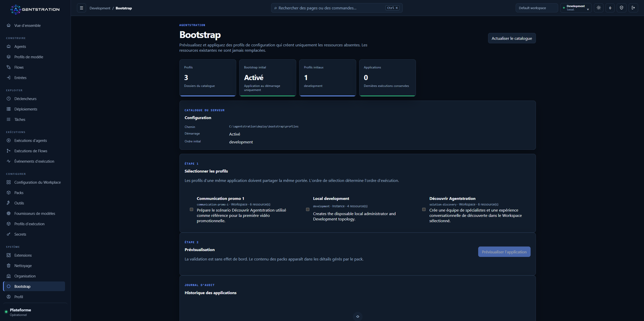Open the Development local environment dropdown
The height and width of the screenshot is (321, 644).
click(x=576, y=8)
